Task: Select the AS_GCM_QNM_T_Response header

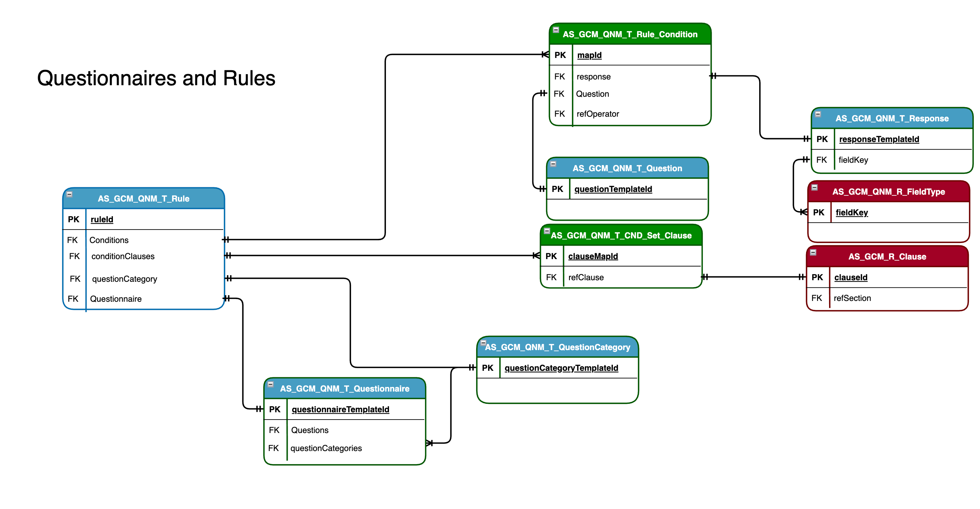Action: (892, 118)
